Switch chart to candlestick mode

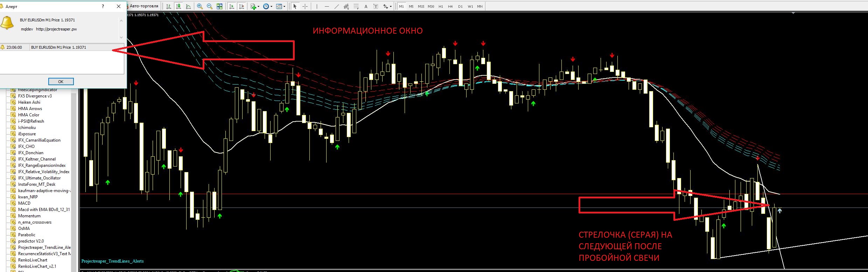pos(178,6)
